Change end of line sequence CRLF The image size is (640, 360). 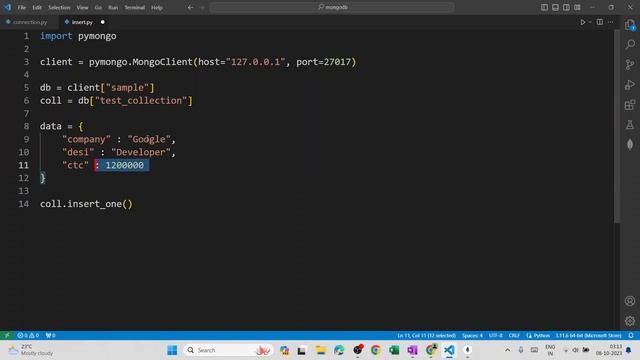[x=514, y=336]
